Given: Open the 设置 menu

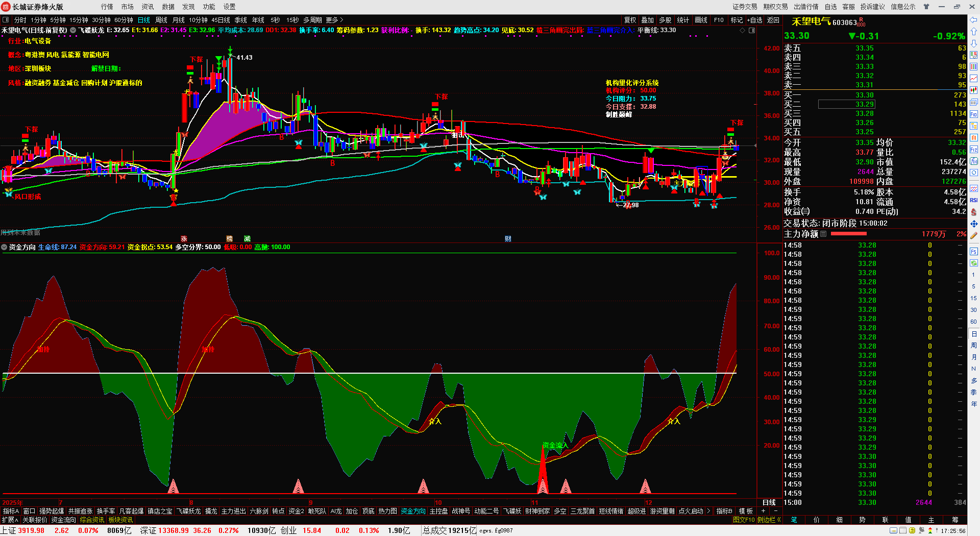Looking at the screenshot, I should 229,7.
